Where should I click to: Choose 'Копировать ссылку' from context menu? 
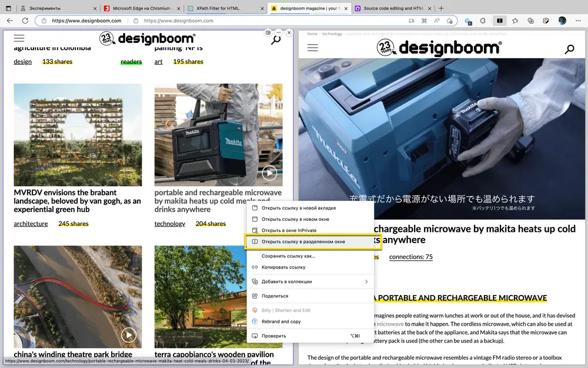pos(283,267)
